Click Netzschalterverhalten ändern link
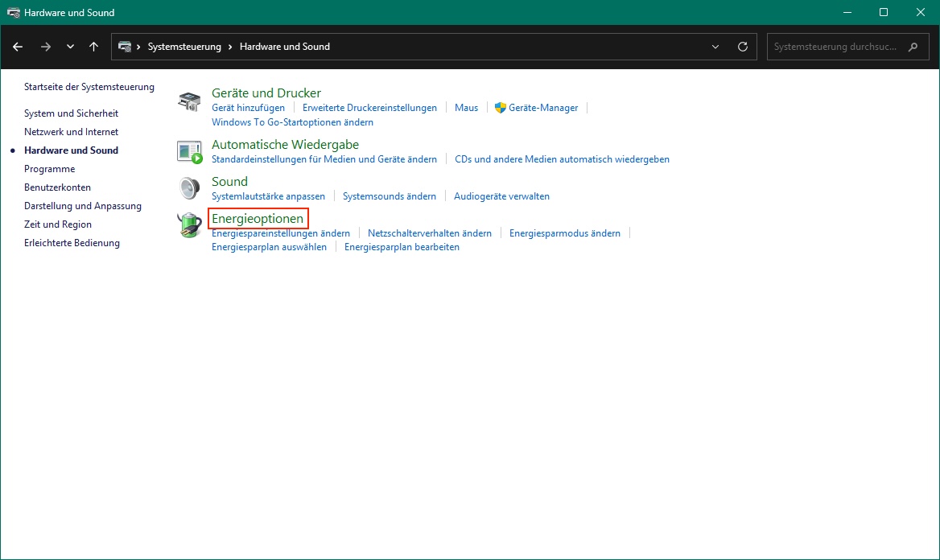Screen dimensions: 940x560 tap(429, 233)
